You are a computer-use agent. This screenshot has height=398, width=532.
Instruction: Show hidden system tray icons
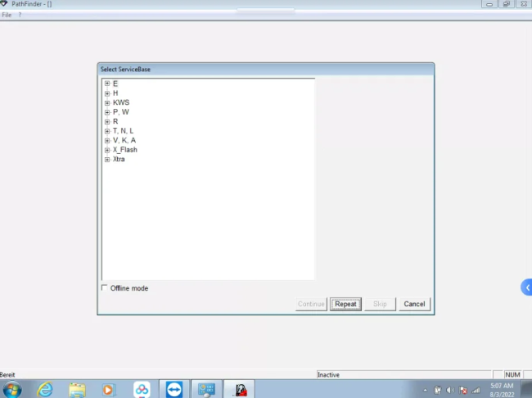(x=426, y=390)
